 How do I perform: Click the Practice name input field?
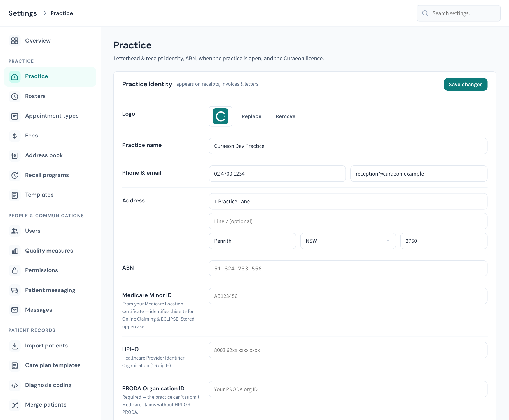pyautogui.click(x=348, y=146)
